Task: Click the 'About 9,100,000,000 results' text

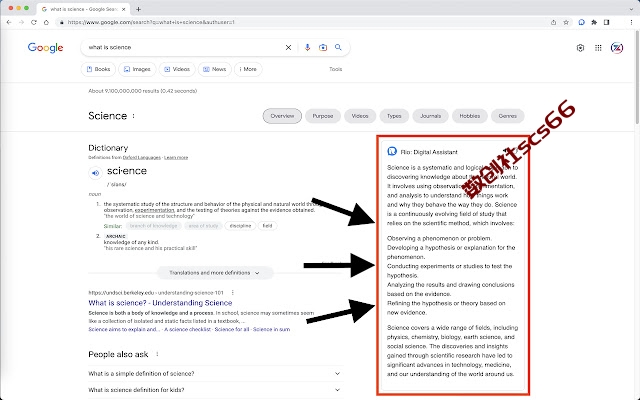Action: click(142, 91)
